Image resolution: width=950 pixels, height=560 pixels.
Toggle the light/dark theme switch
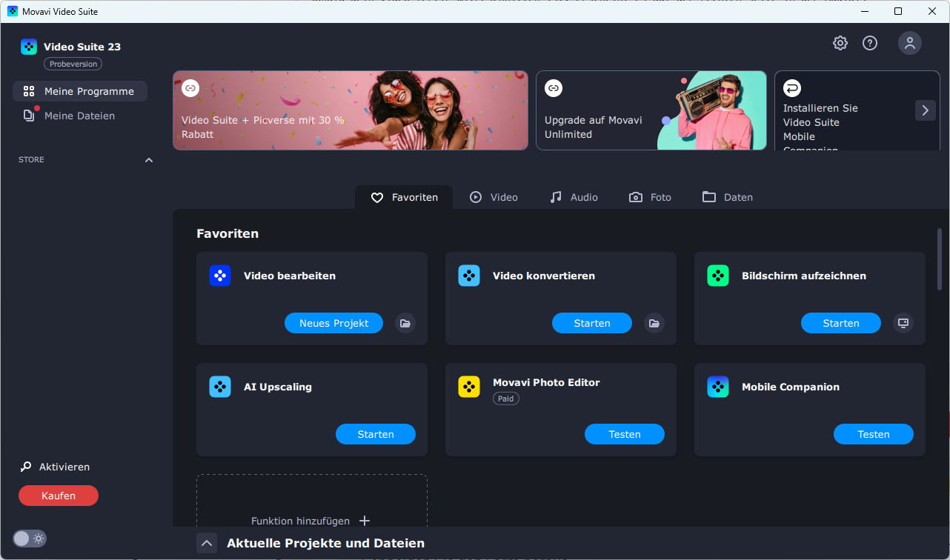coord(30,539)
